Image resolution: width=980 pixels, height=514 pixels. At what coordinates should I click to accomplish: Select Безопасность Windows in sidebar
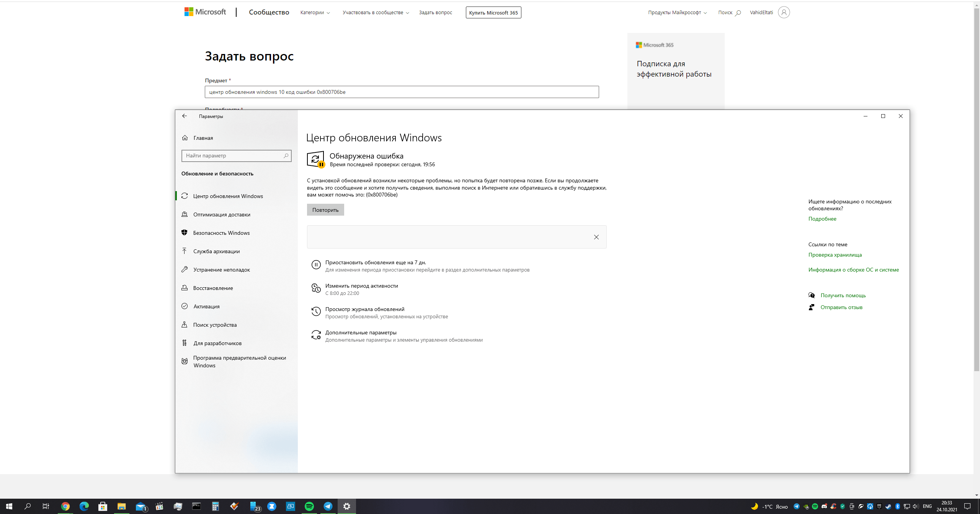[x=221, y=233]
